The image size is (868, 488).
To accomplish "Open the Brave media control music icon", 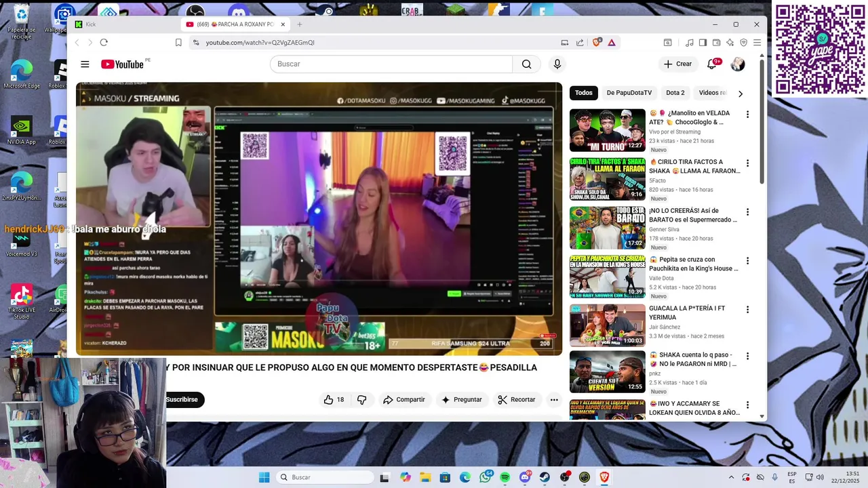I will pos(689,42).
